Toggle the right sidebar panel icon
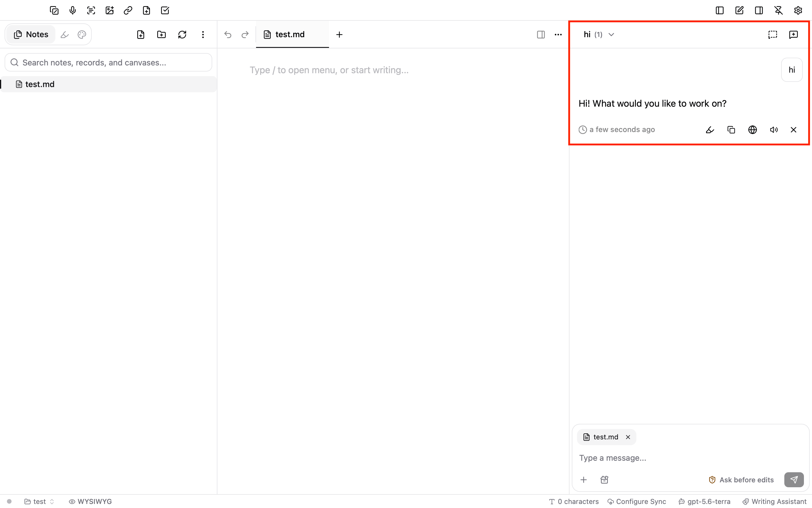 click(x=759, y=10)
